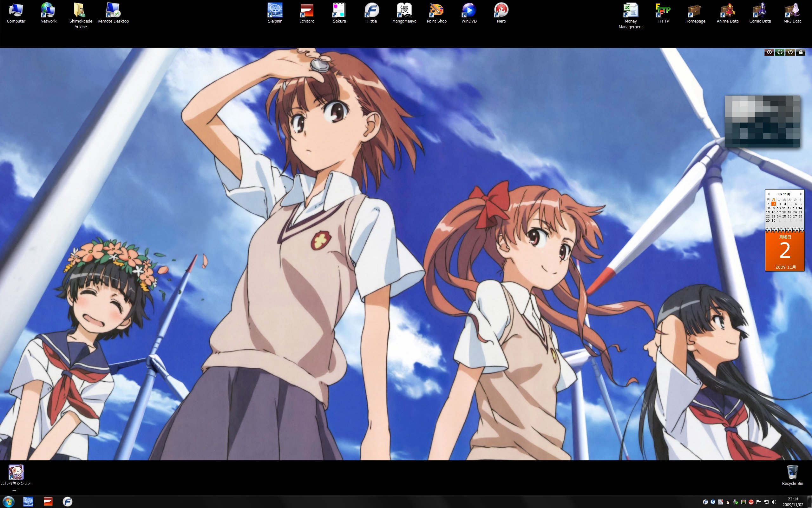Go to previous month in calendar gadget
This screenshot has height=508, width=812.
[769, 194]
